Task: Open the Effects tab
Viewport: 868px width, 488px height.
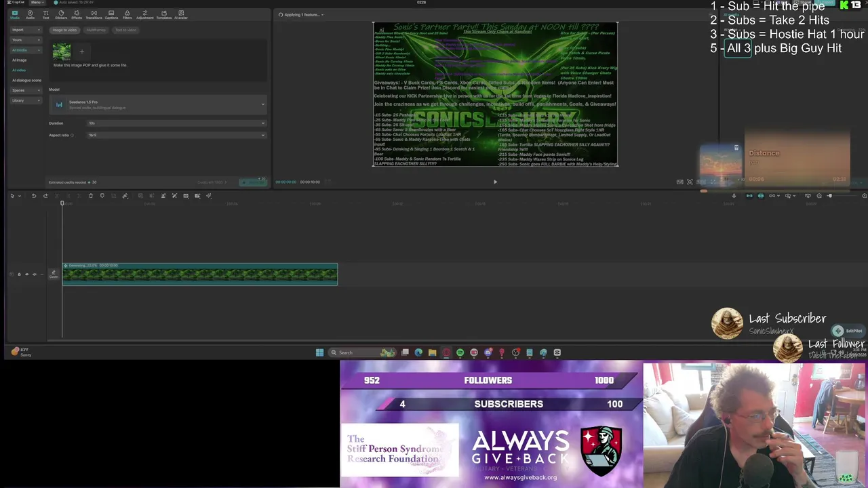Action: [x=77, y=14]
